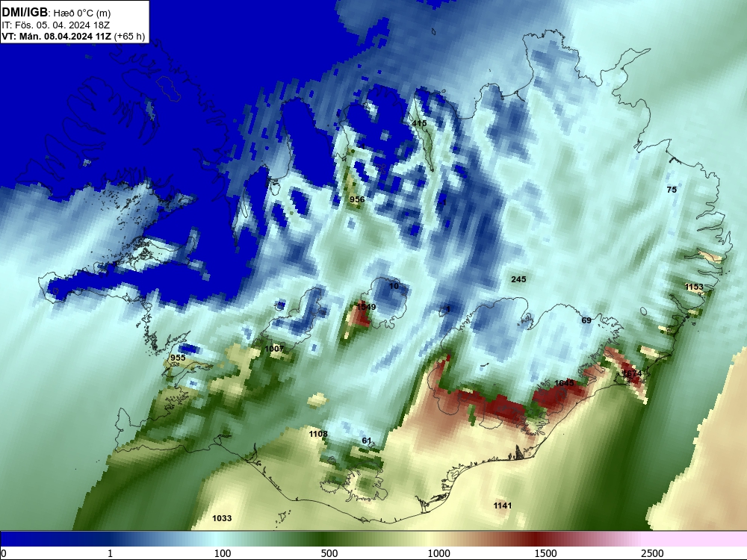Click the 500 label on the color scale

tap(329, 553)
